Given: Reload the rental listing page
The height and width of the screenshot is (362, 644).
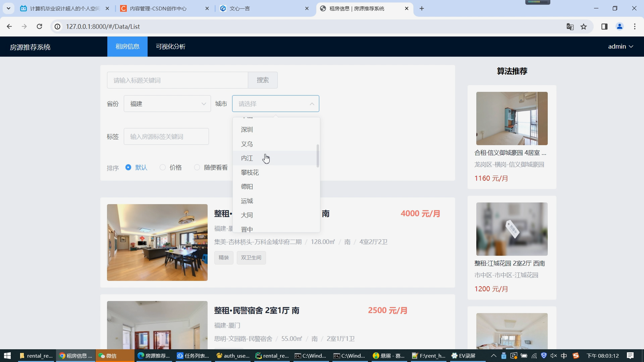Looking at the screenshot, I should (40, 26).
